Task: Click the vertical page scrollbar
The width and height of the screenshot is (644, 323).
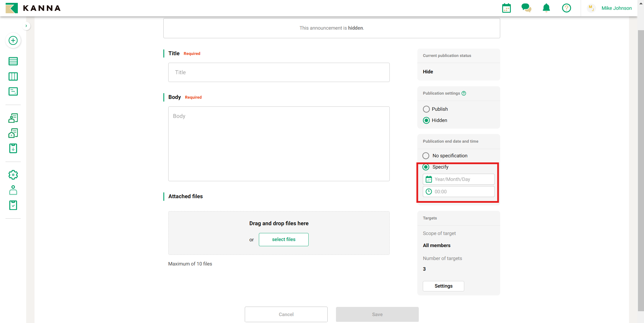Action: [641, 170]
